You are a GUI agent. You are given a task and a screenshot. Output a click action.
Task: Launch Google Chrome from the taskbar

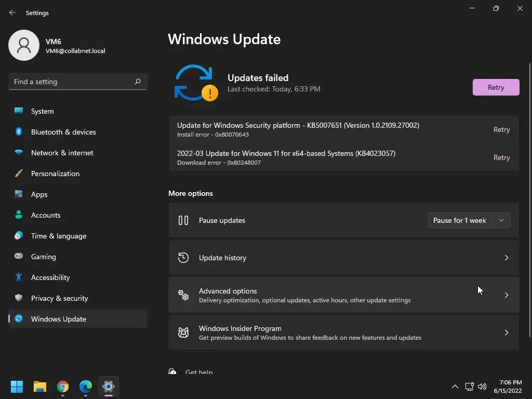63,387
